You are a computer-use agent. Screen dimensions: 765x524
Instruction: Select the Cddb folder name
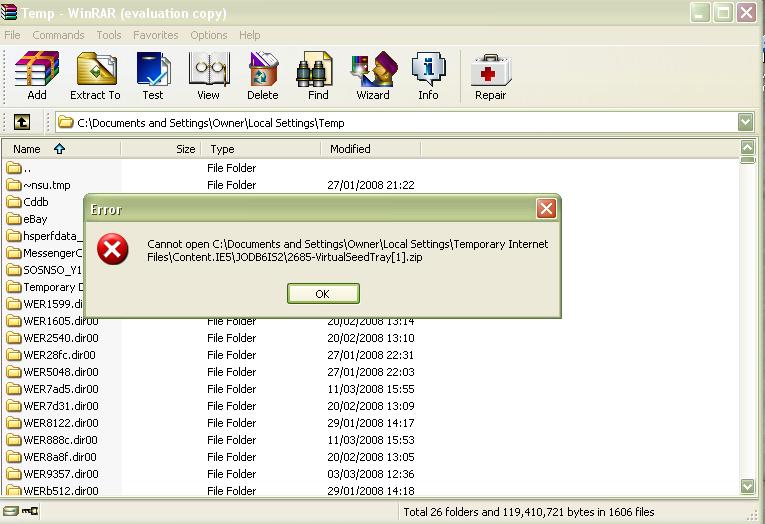coord(36,202)
